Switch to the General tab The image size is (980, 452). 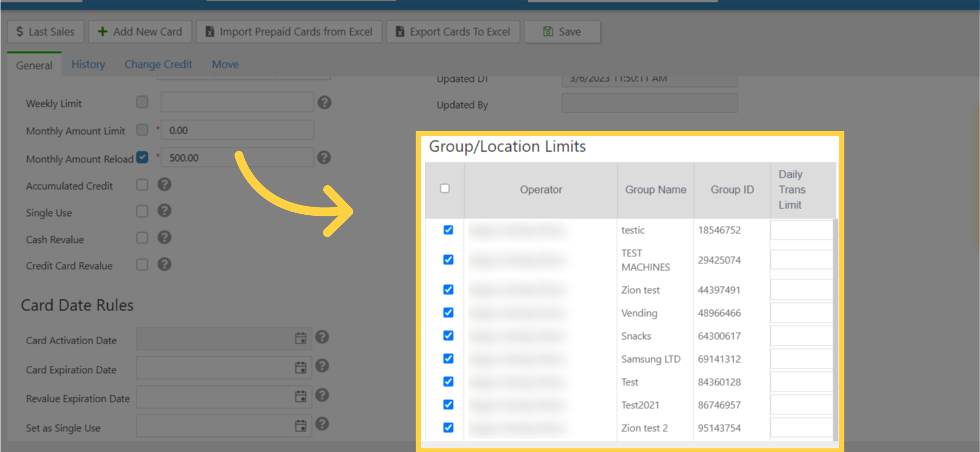34,65
